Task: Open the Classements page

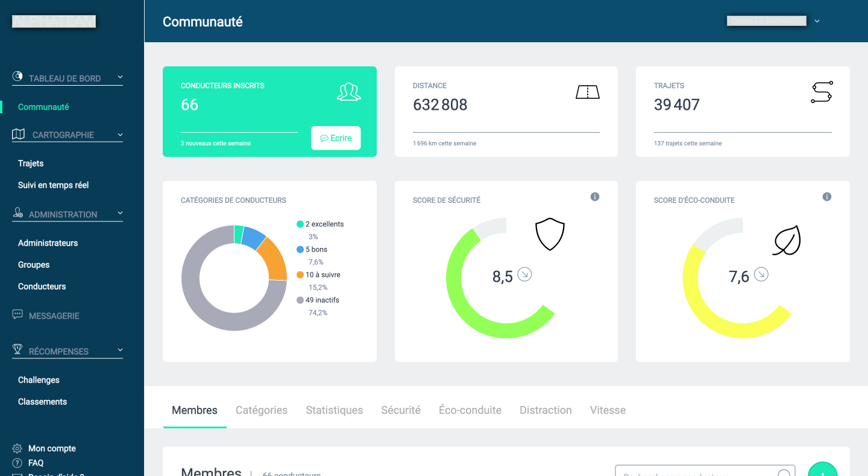Action: 42,402
